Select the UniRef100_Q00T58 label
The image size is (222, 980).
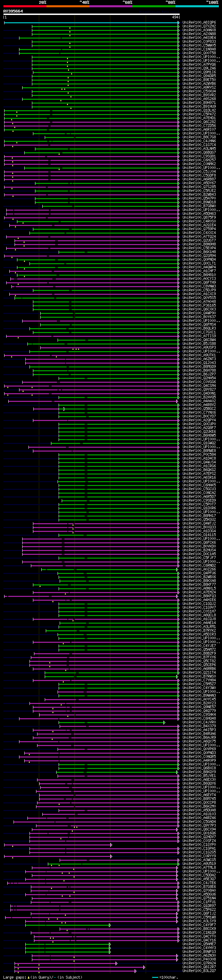(x=199, y=53)
